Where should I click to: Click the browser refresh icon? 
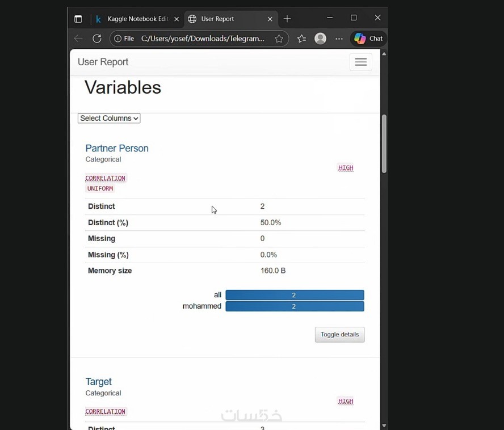point(97,39)
